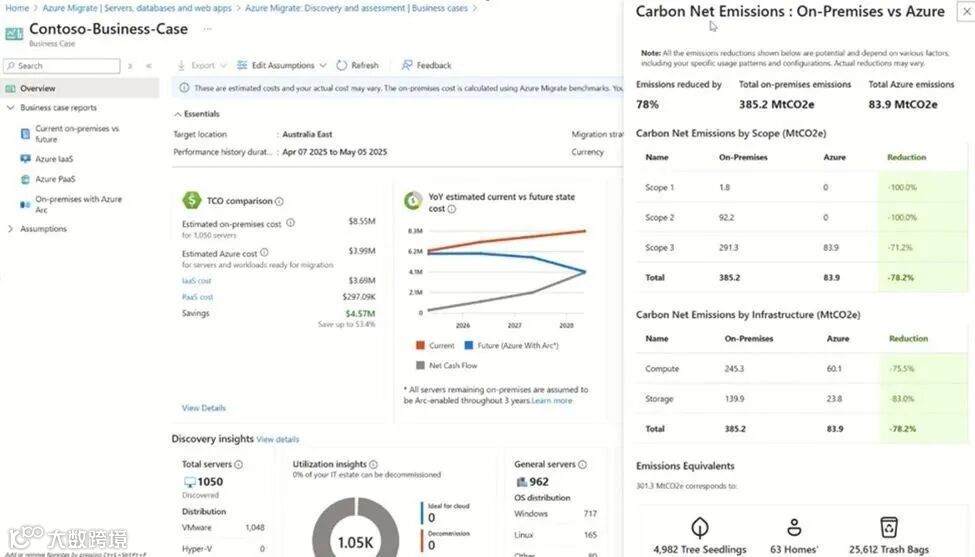Click the Savings value $4.57M
The height and width of the screenshot is (557, 975).
(360, 313)
